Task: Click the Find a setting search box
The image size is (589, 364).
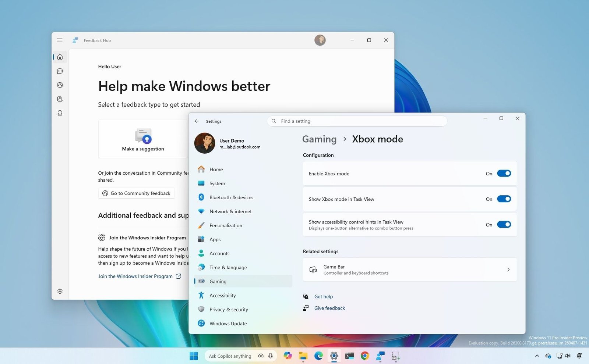Action: click(x=357, y=121)
